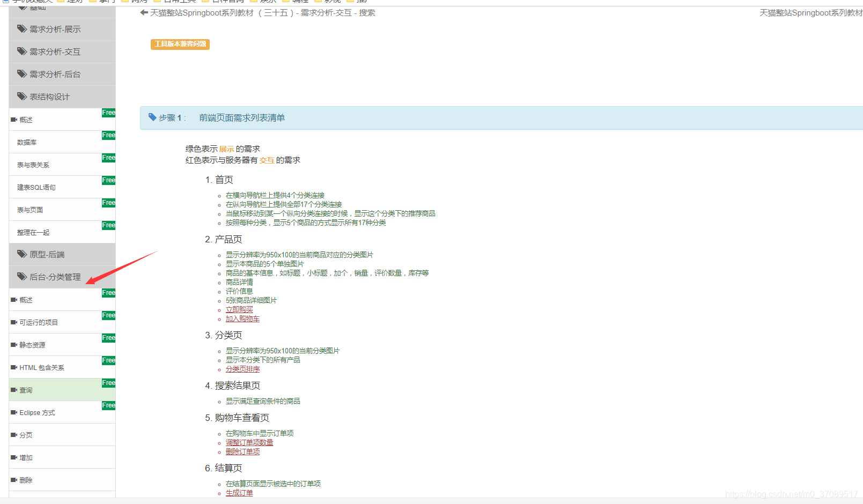Click video icon beside HTML 包含关系

tap(14, 367)
